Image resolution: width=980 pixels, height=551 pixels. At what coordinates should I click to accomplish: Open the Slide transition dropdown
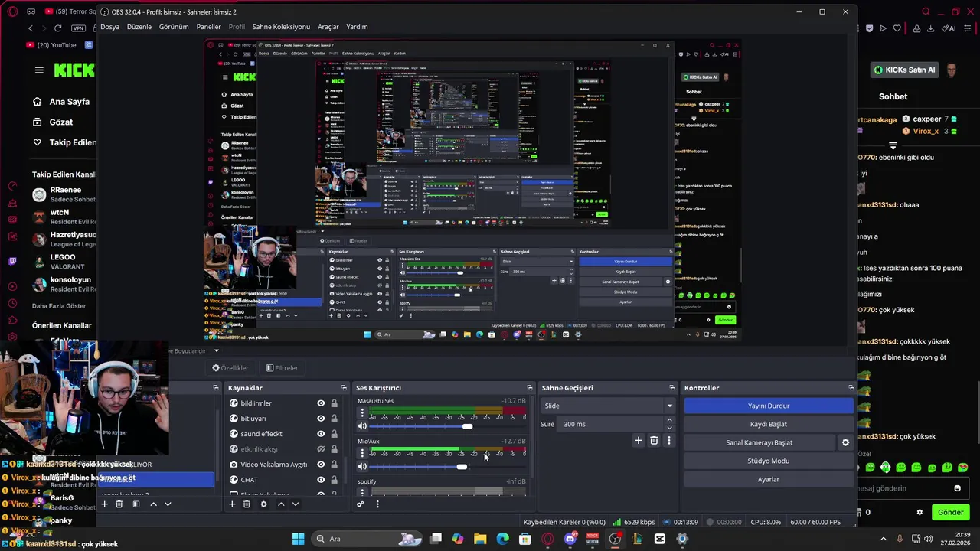coord(608,406)
